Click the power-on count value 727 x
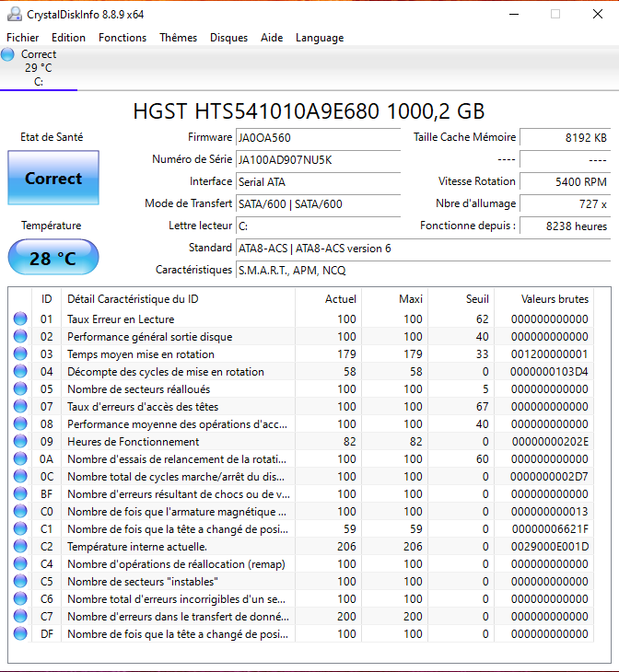The image size is (619, 672). click(565, 204)
